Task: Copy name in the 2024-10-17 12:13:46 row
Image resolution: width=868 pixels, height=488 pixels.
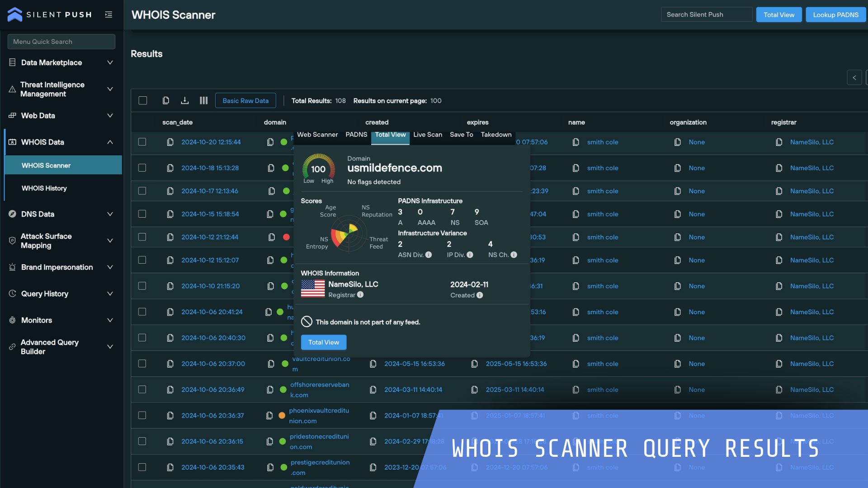Action: point(576,191)
